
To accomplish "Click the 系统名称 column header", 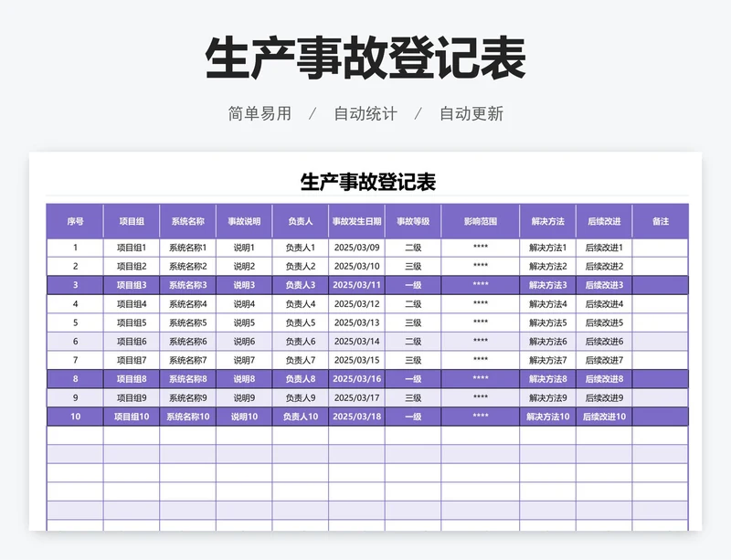I will coord(187,221).
